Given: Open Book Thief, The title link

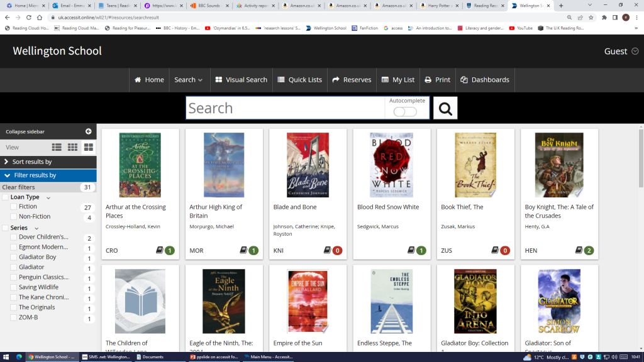Looking at the screenshot, I should [x=462, y=207].
